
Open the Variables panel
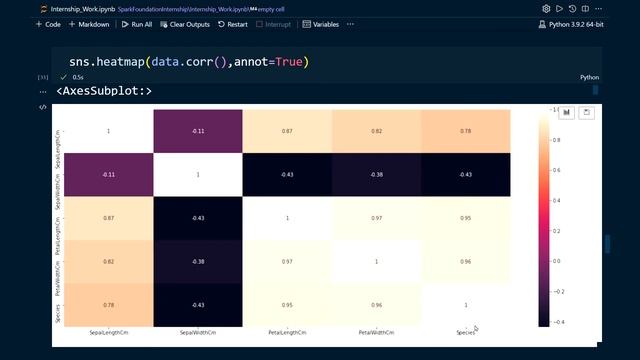(320, 24)
